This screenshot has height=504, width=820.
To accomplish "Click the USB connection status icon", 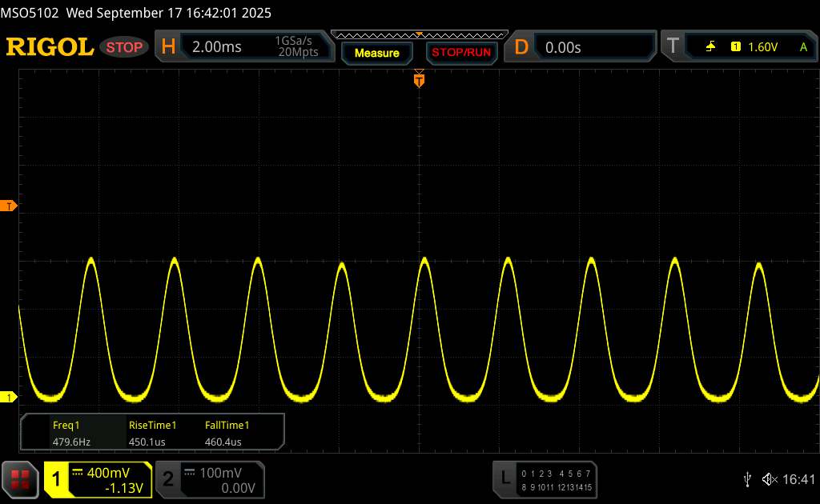I will (x=747, y=478).
